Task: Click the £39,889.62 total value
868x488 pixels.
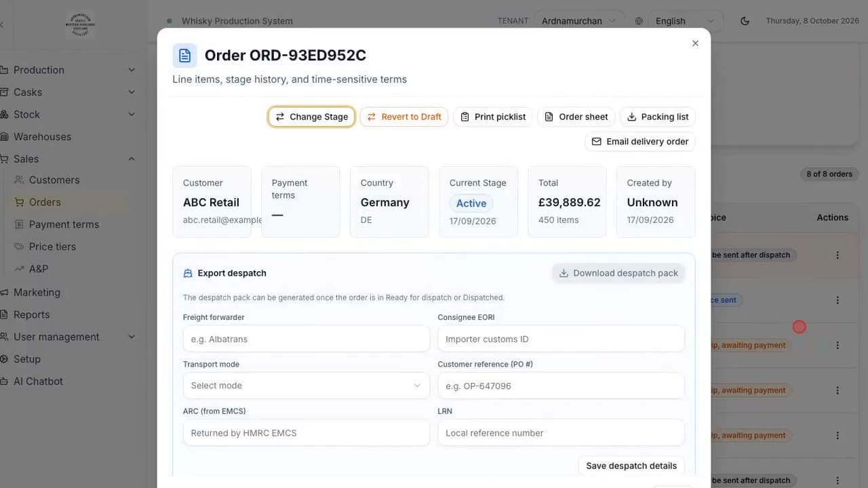Action: [570, 203]
